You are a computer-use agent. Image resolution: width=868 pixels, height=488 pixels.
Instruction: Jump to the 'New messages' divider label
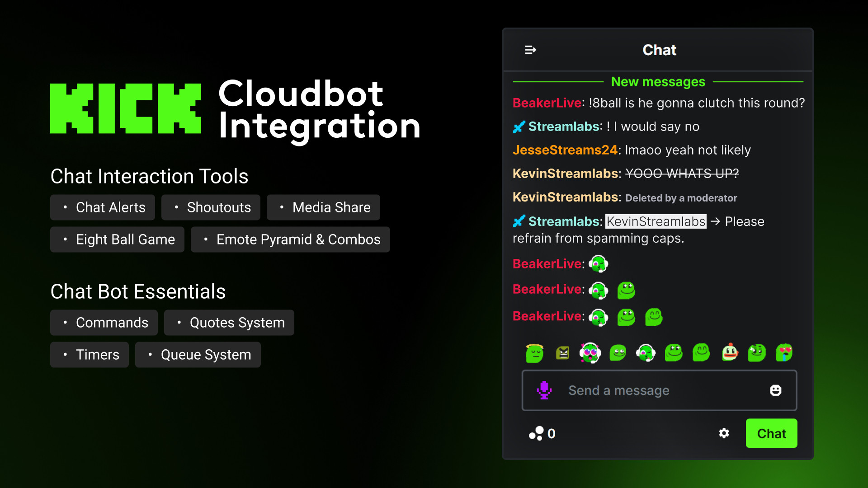pos(658,82)
